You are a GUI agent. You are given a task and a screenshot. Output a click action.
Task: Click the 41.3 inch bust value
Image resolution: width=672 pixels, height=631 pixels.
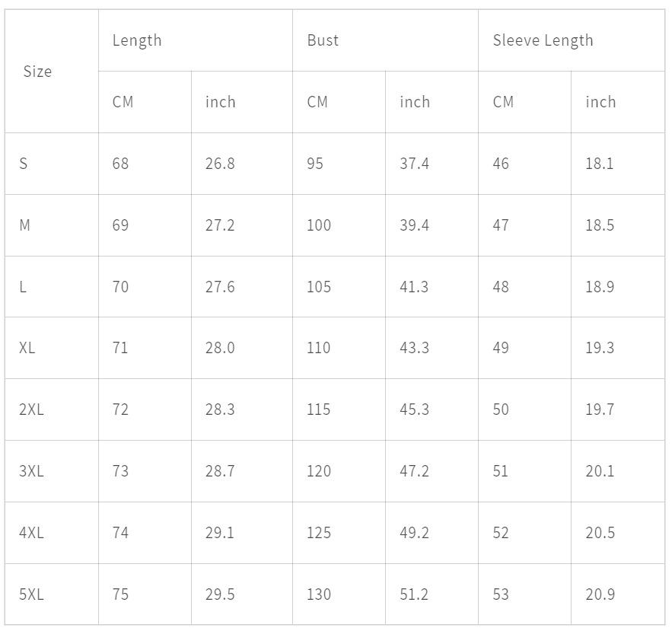[414, 287]
